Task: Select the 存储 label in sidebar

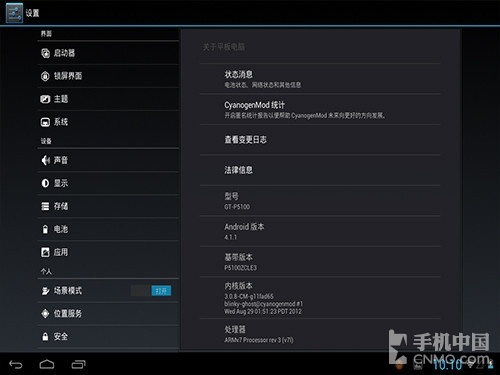Action: (x=61, y=206)
